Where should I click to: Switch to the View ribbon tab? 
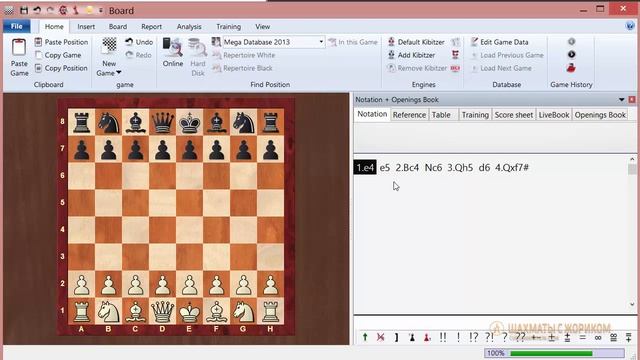262,27
